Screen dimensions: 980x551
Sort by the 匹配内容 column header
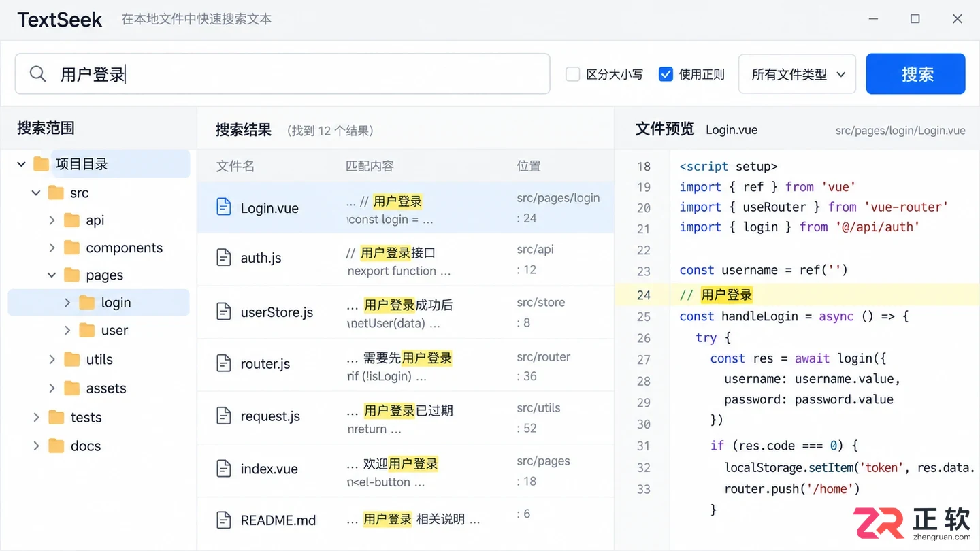[x=370, y=166]
